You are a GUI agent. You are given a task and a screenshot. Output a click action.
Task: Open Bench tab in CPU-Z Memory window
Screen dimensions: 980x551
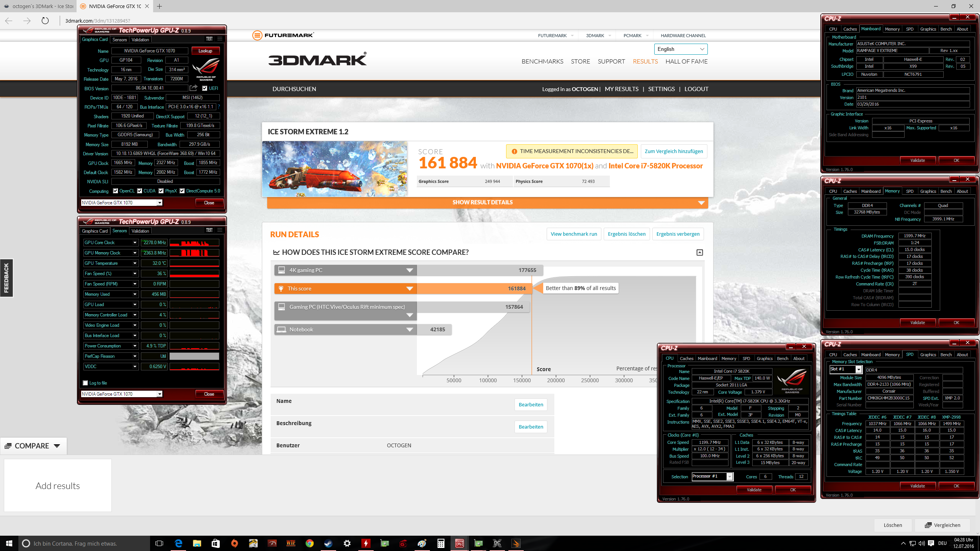pos(946,191)
